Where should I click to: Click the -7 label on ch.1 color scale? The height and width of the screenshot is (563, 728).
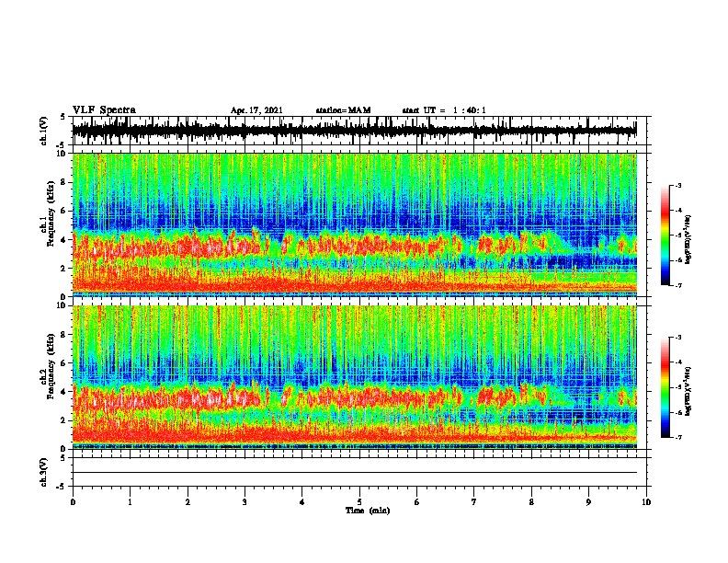(x=677, y=285)
